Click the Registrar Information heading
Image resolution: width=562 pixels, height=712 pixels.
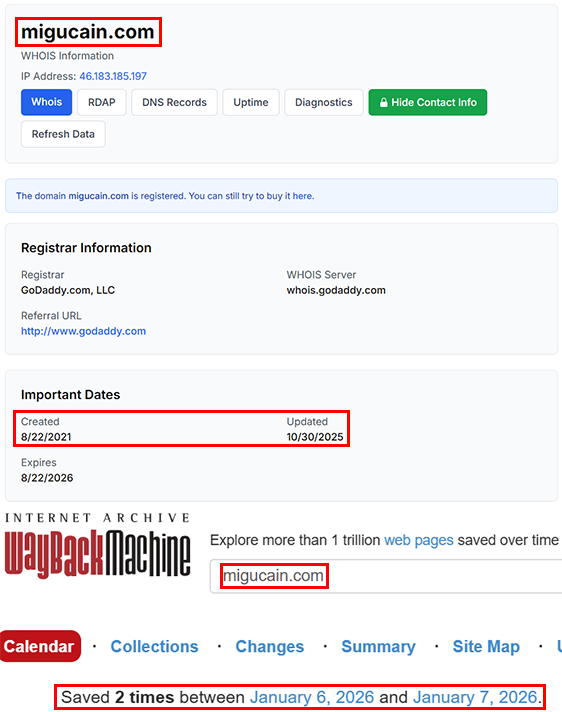[x=86, y=248]
